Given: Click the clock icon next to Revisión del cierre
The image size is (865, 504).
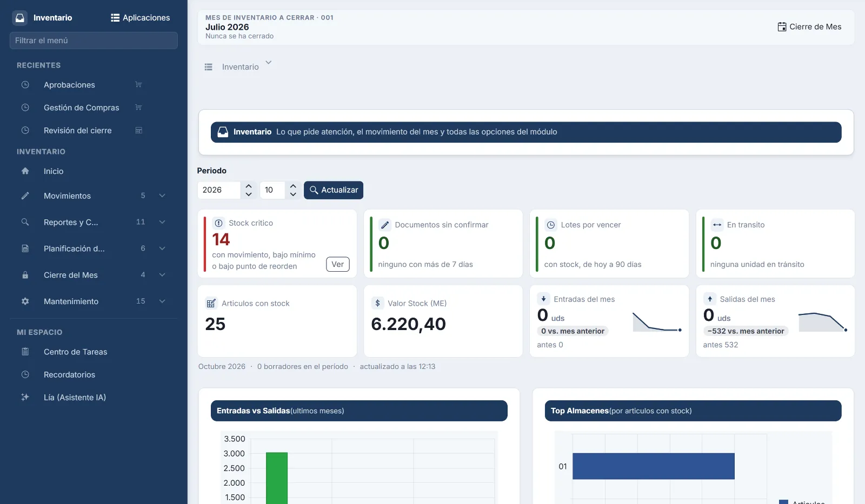Looking at the screenshot, I should 25,130.
